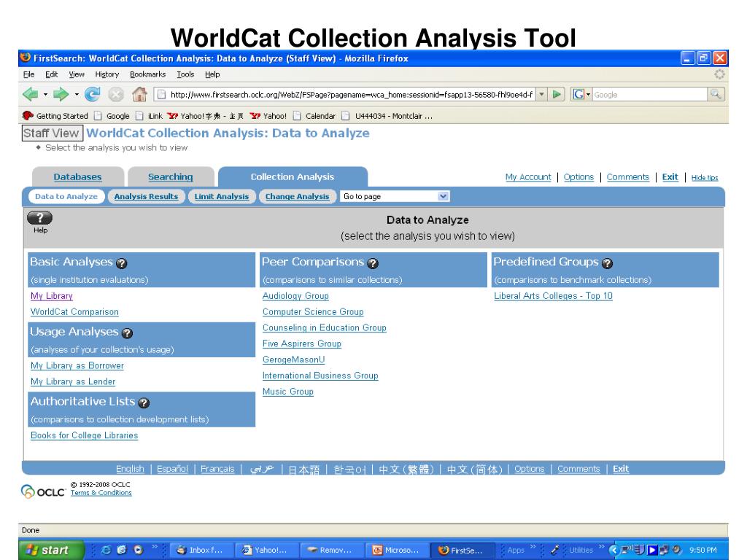This screenshot has width=747, height=560.
Task: Open the Audiology Group link
Action: click(295, 296)
